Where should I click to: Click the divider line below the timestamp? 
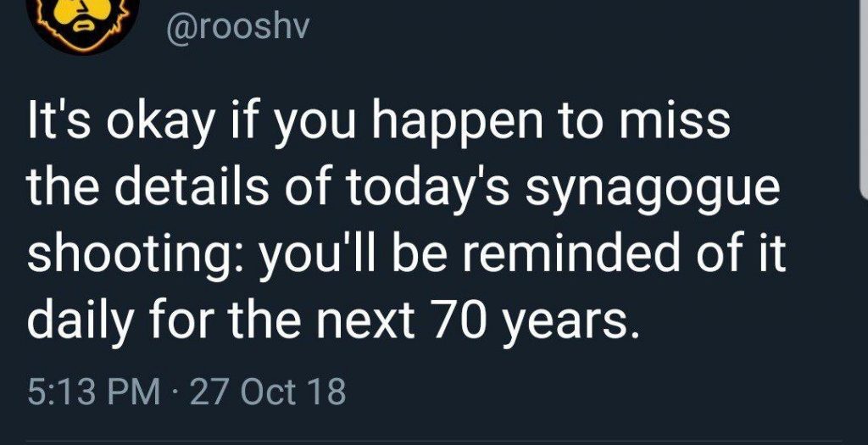tap(434, 441)
